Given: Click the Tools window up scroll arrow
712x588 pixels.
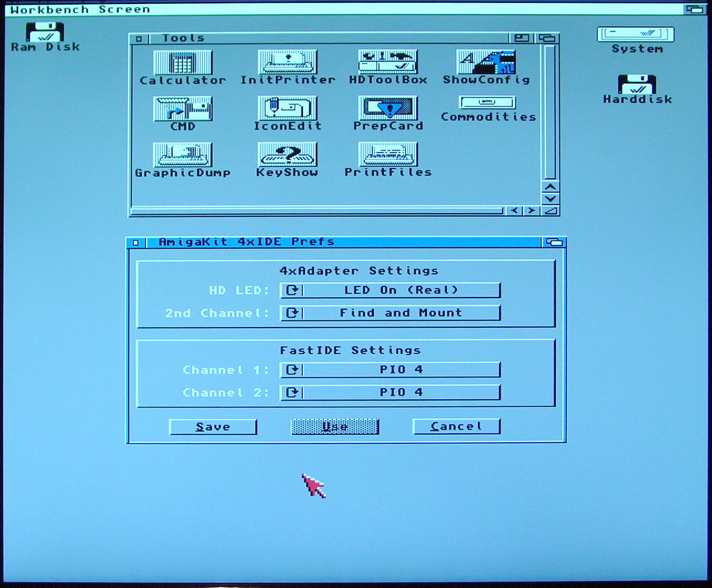Looking at the screenshot, I should tap(550, 187).
